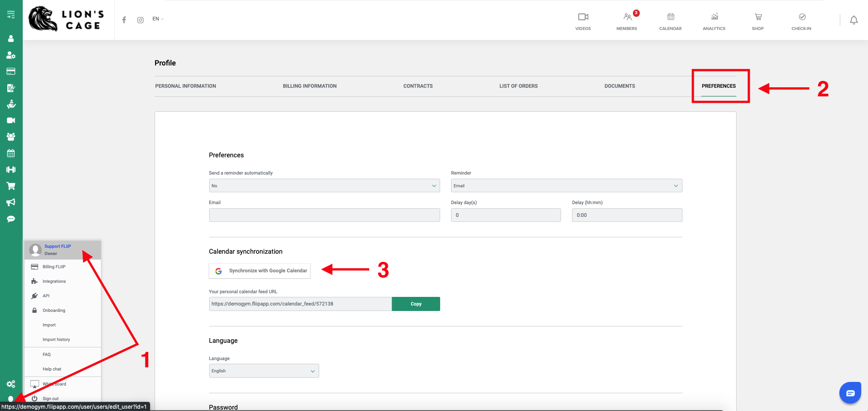Click Synchronize with Google Calendar button
This screenshot has width=868, height=411.
pos(260,271)
